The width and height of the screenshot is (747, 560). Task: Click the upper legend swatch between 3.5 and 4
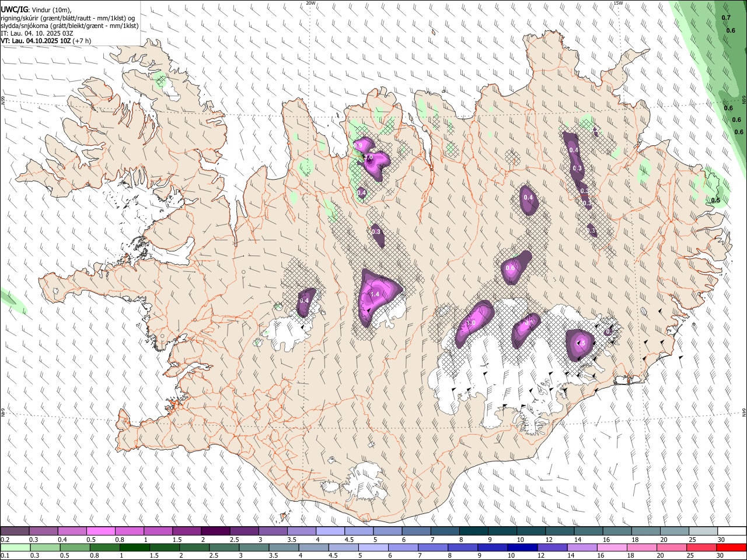[x=301, y=531]
